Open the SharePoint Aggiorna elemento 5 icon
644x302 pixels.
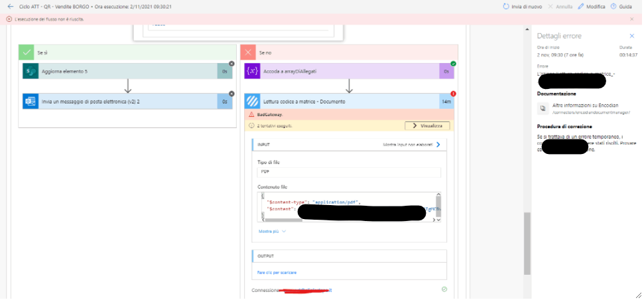(x=31, y=71)
